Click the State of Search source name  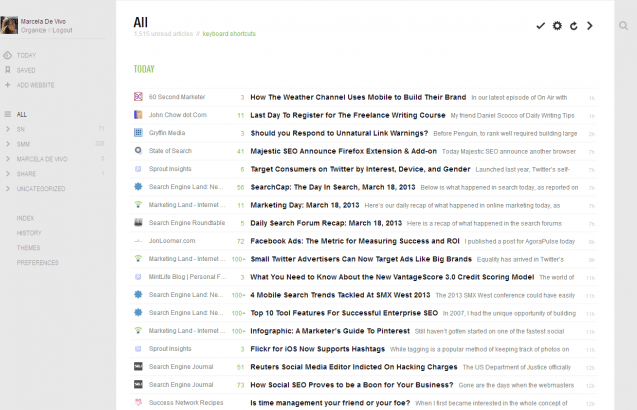[170, 151]
